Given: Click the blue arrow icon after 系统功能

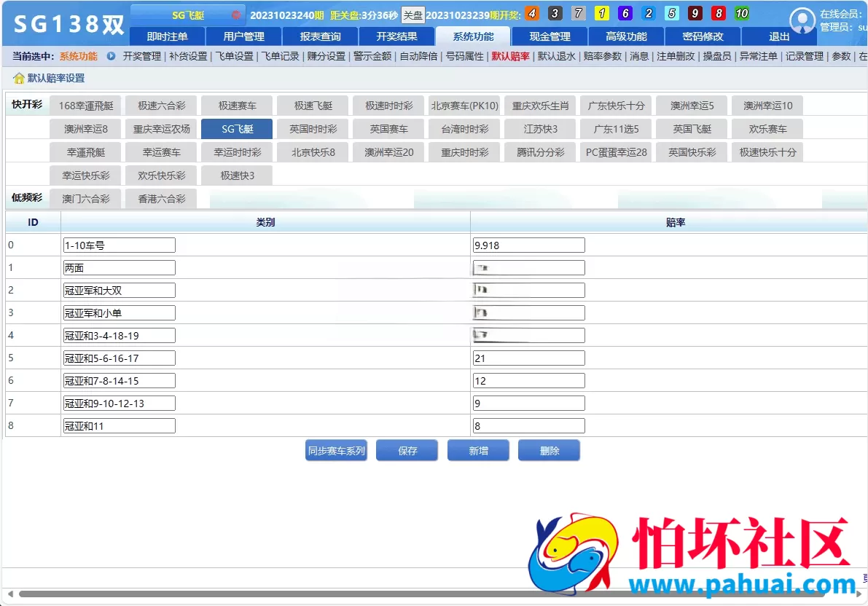Looking at the screenshot, I should (x=112, y=56).
